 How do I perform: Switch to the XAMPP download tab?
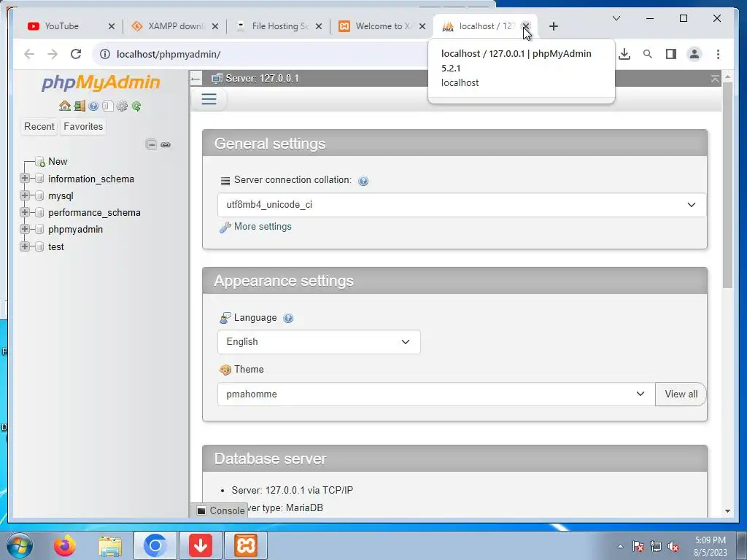[x=175, y=26]
